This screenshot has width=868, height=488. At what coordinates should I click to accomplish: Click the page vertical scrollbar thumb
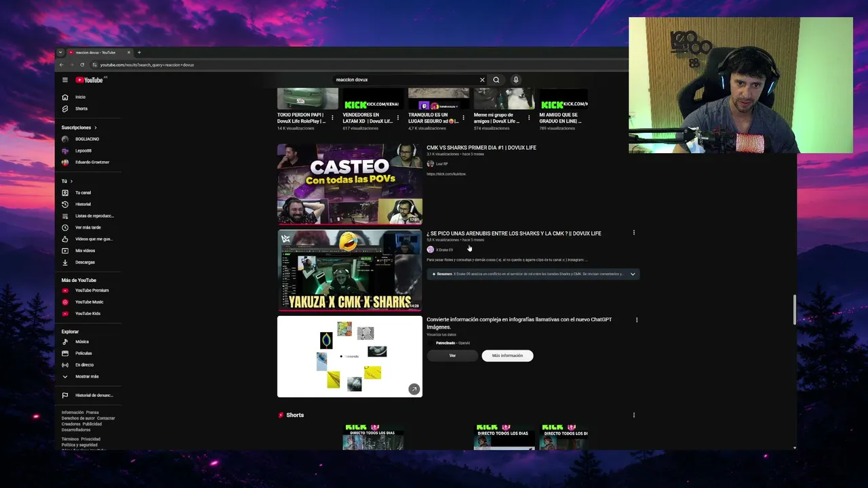pos(795,310)
